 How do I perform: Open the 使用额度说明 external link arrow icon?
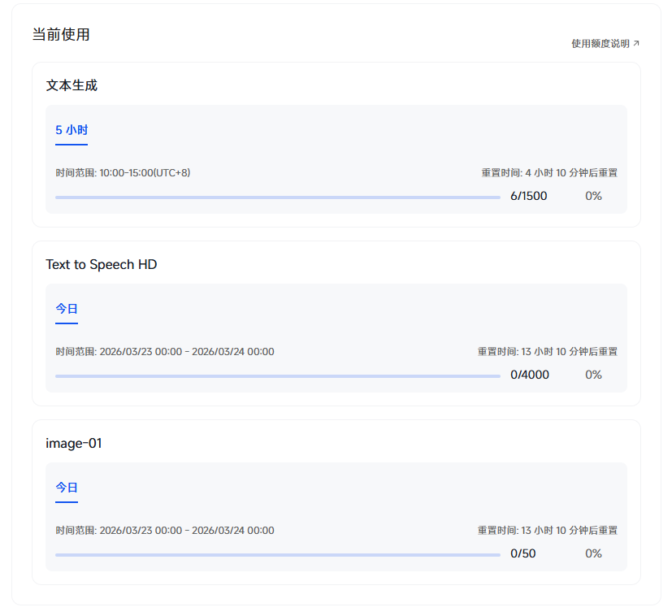[636, 43]
